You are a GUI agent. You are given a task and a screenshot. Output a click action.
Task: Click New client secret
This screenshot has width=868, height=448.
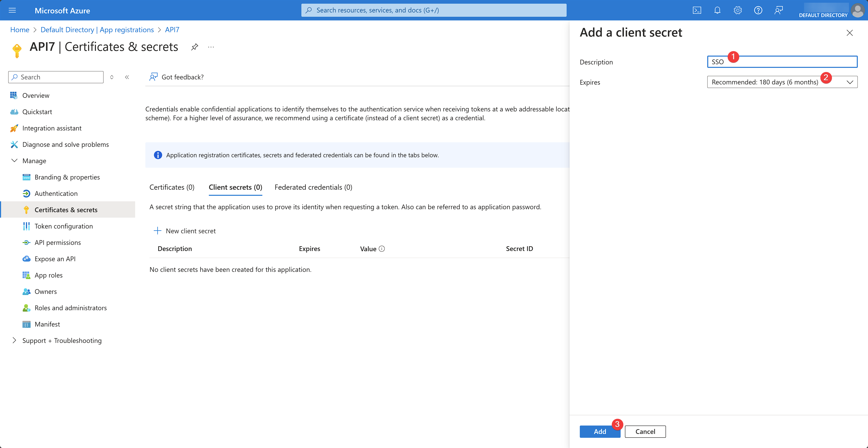point(185,231)
